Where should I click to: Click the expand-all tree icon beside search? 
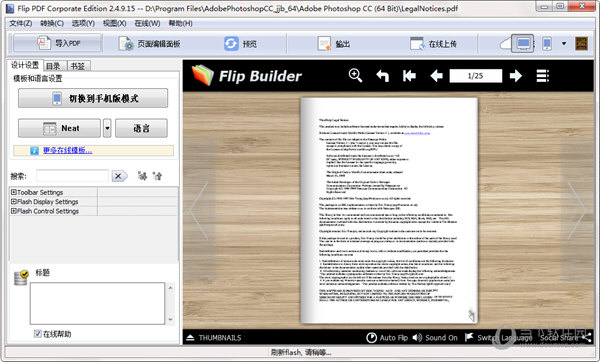coord(142,176)
